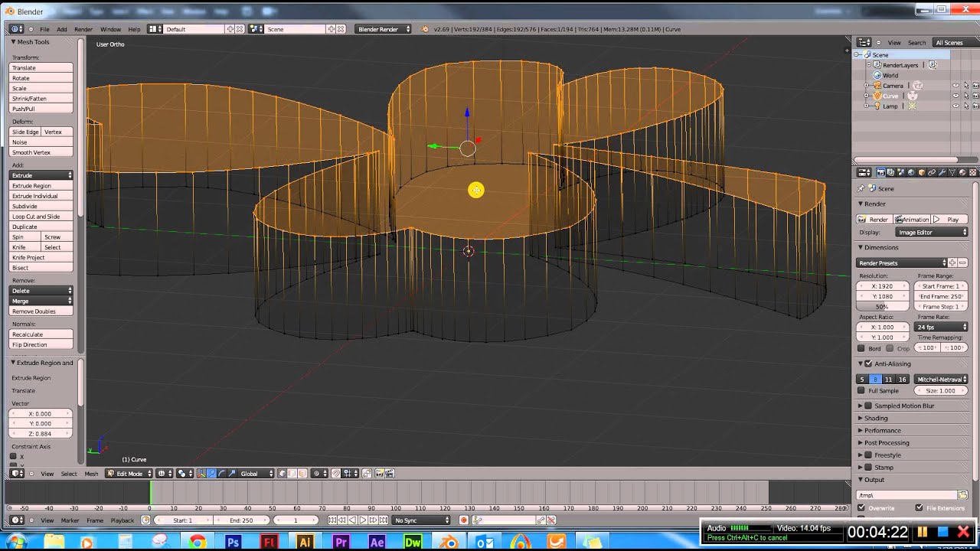
Task: Open the Material sphere properties icon
Action: click(962, 172)
